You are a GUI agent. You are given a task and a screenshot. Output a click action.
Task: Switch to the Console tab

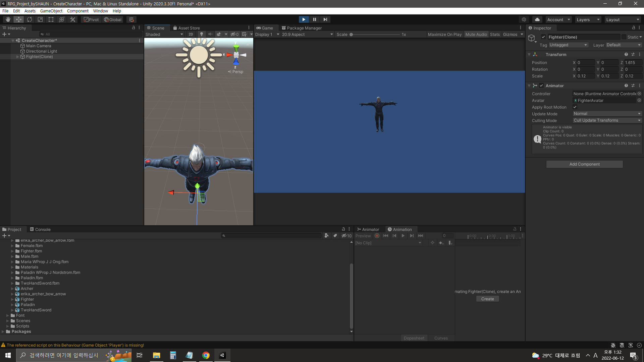(x=40, y=229)
